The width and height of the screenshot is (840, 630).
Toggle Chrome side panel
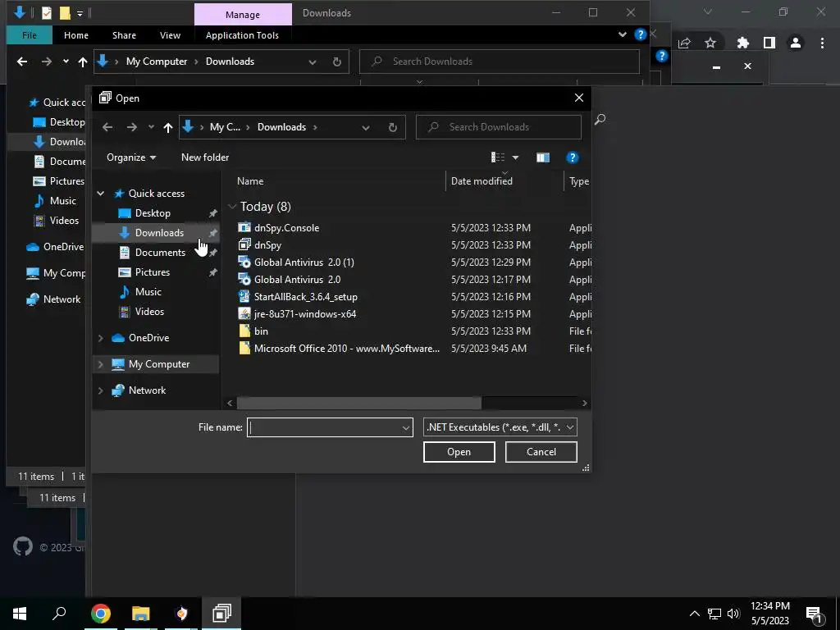(x=769, y=43)
